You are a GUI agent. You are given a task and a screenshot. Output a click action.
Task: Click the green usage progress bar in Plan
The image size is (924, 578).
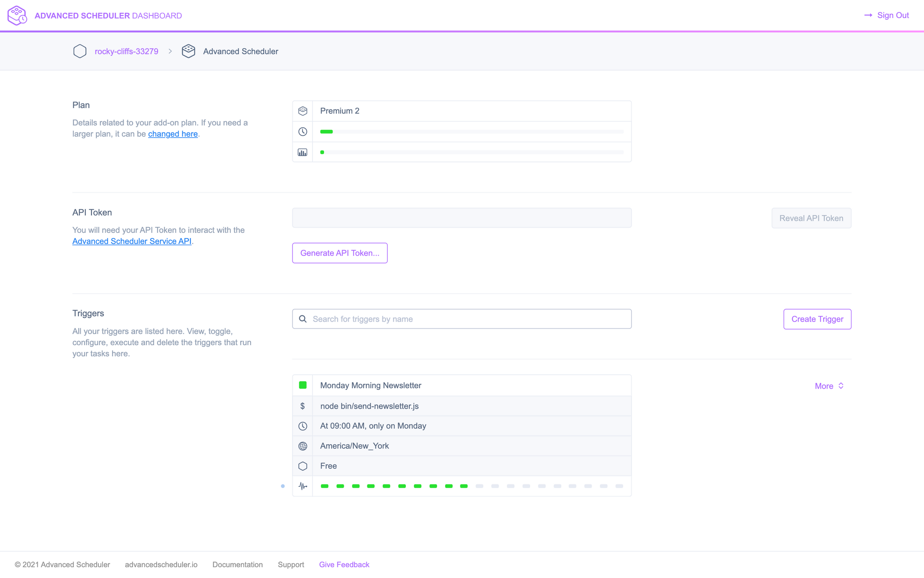tap(327, 131)
